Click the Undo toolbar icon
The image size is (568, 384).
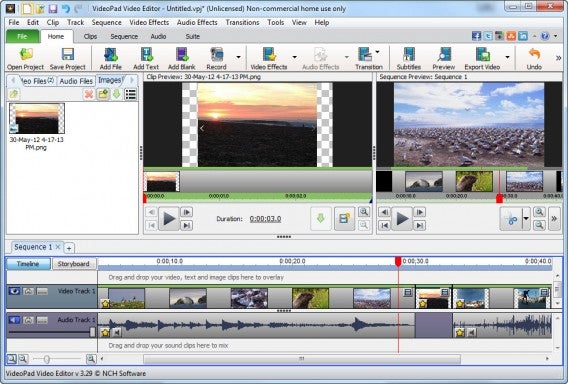tap(534, 54)
